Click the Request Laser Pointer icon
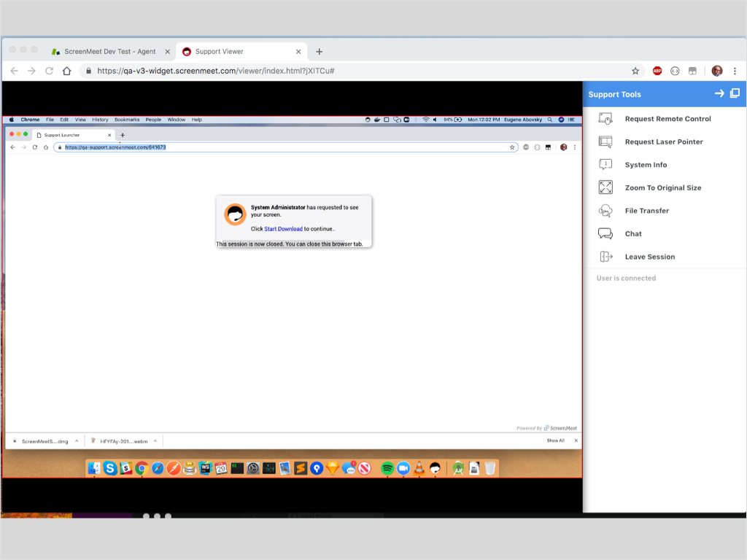747x560 pixels. pyautogui.click(x=605, y=141)
